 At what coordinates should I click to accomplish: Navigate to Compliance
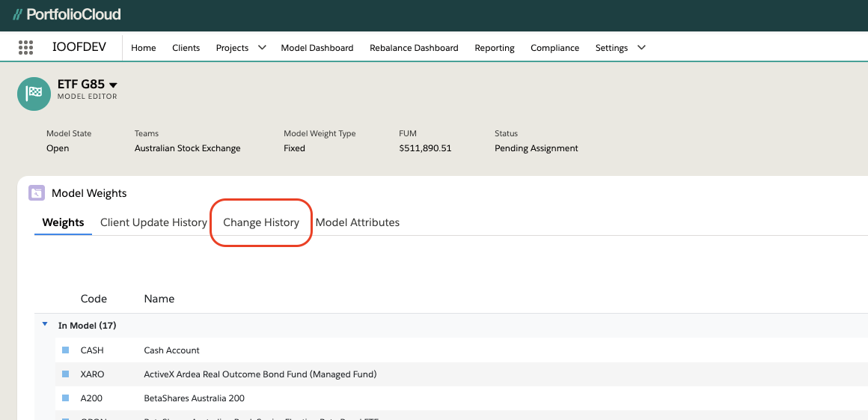[554, 48]
